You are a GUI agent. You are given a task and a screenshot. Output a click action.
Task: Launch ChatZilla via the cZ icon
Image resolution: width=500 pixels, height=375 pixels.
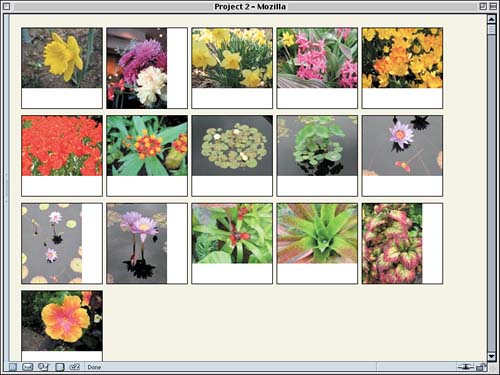point(75,367)
